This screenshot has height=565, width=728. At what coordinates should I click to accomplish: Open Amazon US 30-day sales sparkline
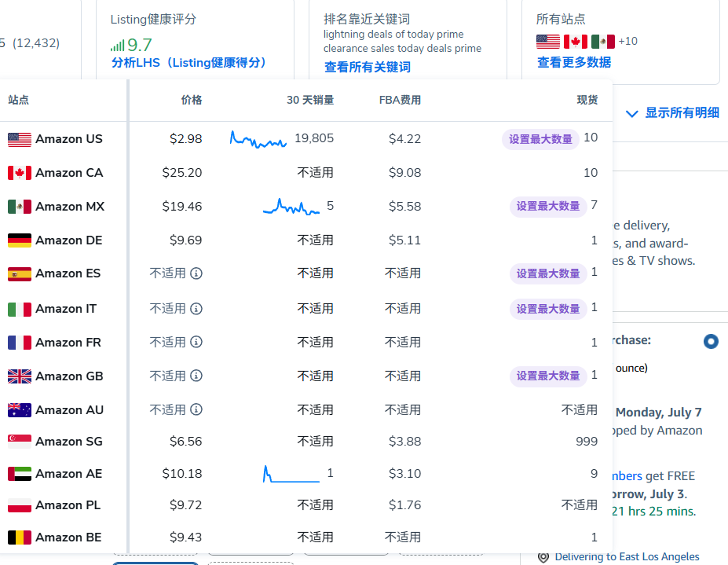click(258, 139)
